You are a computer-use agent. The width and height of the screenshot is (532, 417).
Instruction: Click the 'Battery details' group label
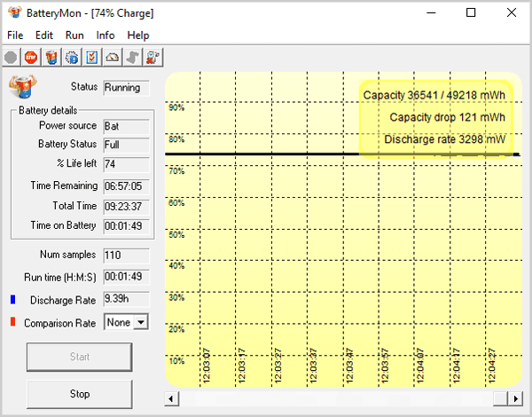48,110
